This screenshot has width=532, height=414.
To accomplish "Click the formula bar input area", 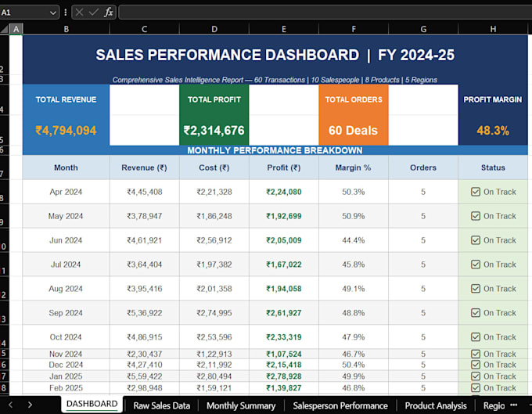I will point(325,13).
